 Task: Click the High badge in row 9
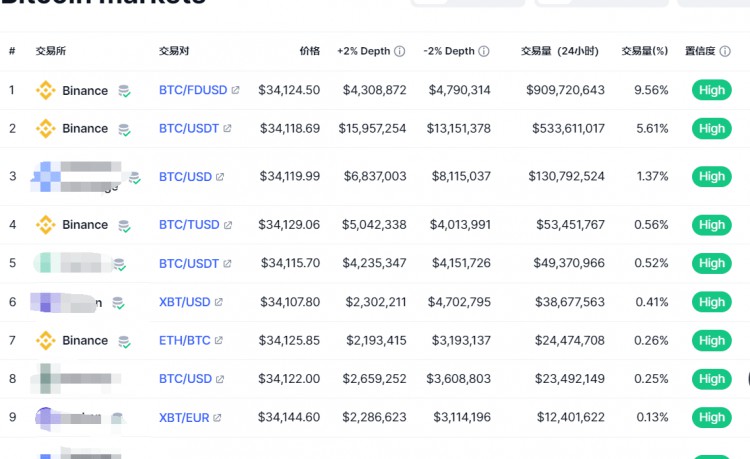coord(712,418)
